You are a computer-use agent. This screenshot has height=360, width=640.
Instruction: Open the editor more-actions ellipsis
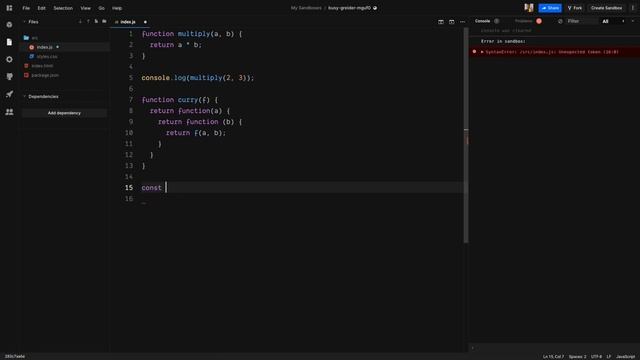point(462,22)
